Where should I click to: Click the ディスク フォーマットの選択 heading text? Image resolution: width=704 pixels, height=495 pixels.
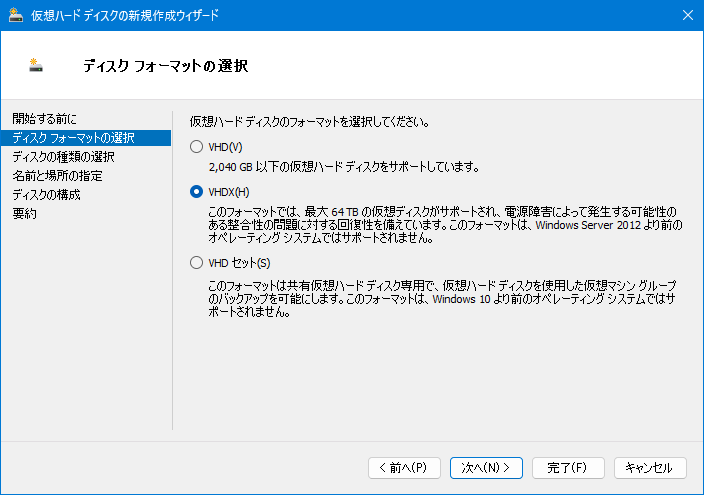pos(165,66)
